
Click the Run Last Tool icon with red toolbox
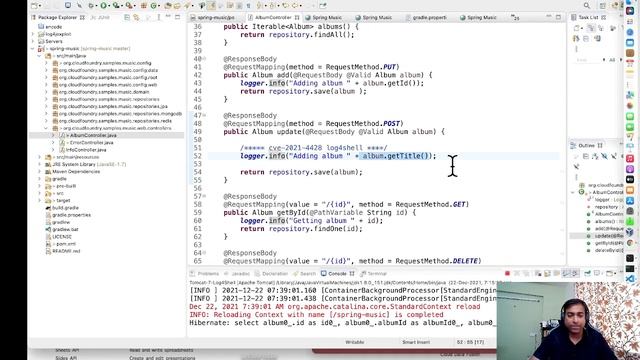(130, 5)
